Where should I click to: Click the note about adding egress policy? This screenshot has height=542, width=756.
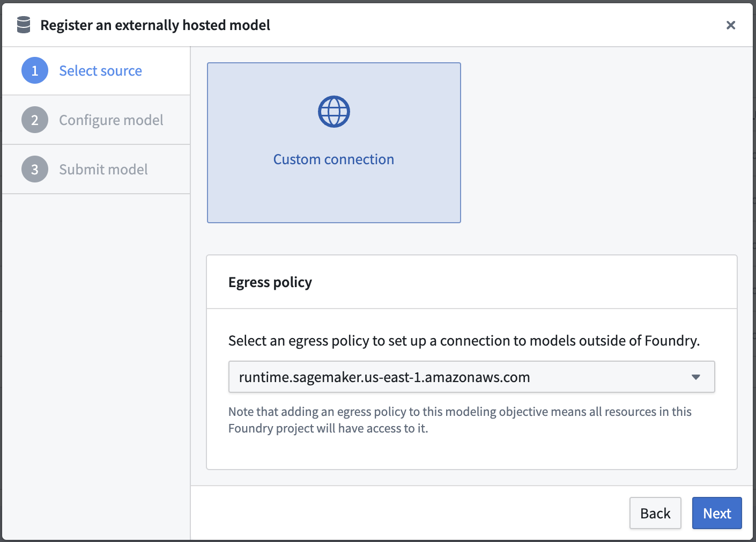coord(460,420)
